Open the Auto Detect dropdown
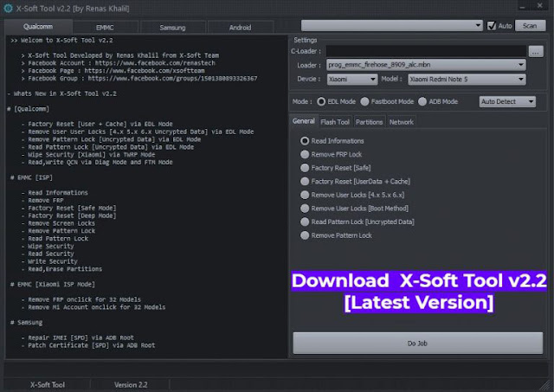This screenshot has height=392, width=554. coord(507,102)
